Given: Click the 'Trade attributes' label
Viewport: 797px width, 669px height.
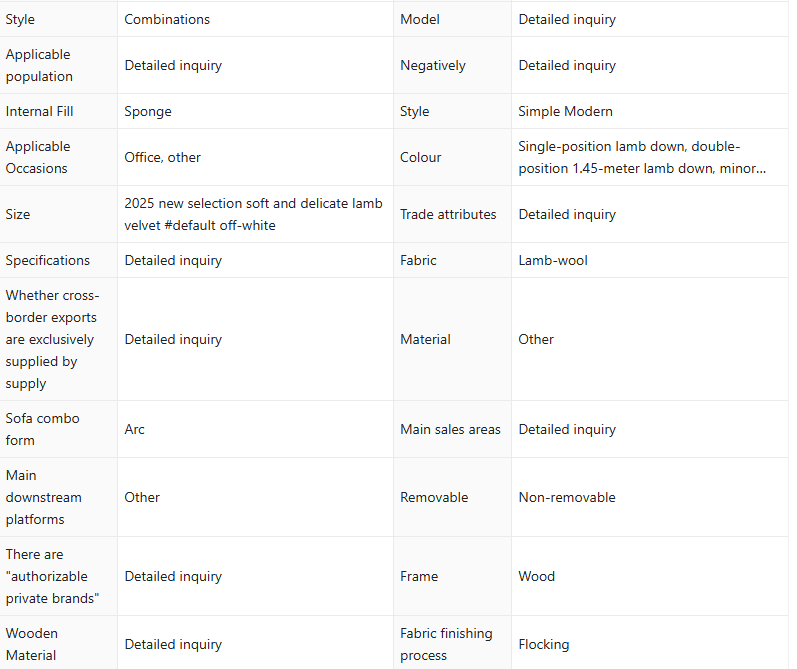Looking at the screenshot, I should coord(448,214).
